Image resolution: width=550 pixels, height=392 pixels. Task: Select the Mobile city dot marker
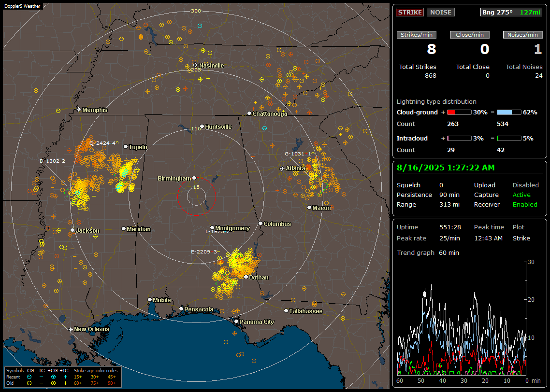point(150,300)
